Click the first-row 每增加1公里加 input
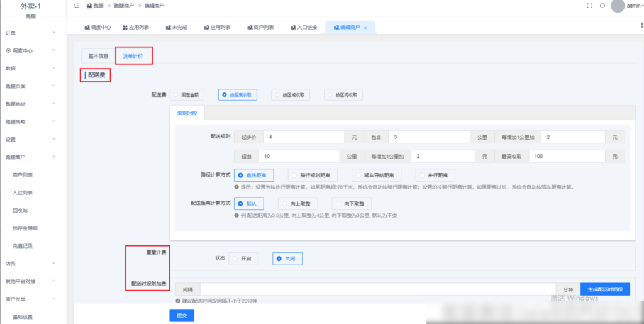 click(x=573, y=137)
